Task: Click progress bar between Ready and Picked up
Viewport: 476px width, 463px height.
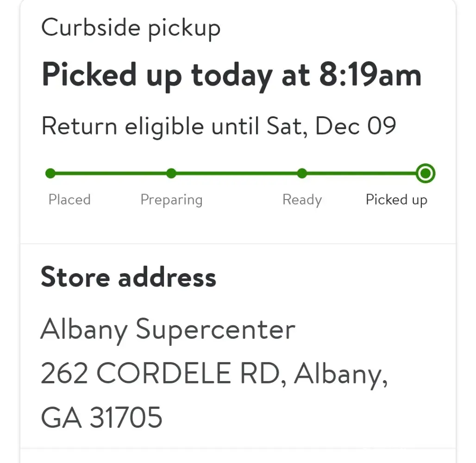Action: [361, 174]
